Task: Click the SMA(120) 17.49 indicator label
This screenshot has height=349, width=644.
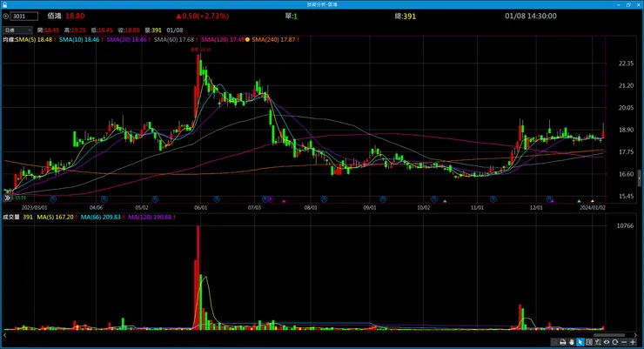Action: coord(223,40)
